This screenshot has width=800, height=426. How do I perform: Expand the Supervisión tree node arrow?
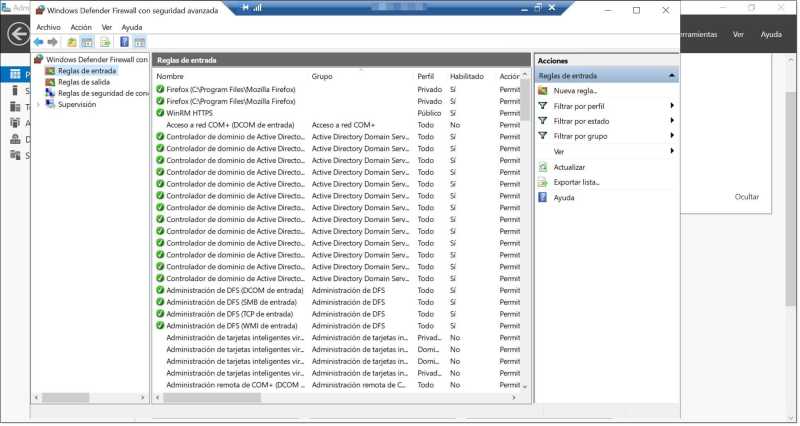[38, 105]
